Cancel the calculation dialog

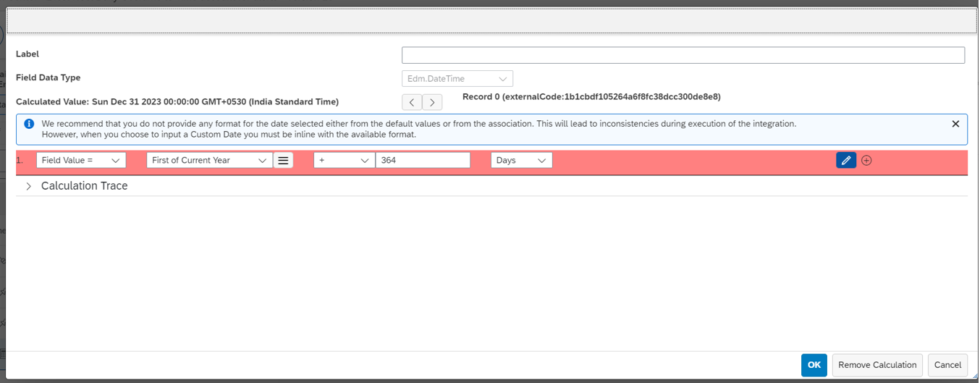pos(947,365)
